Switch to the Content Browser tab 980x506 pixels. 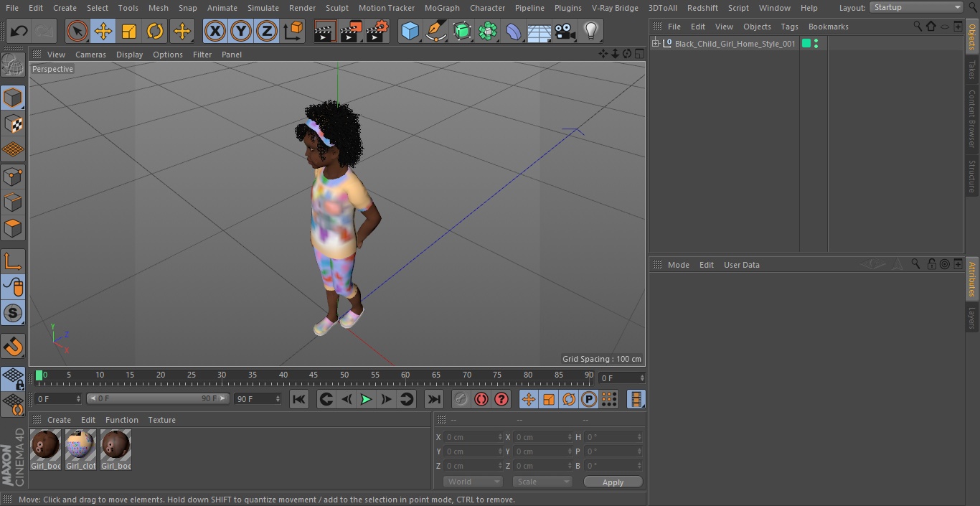972,118
